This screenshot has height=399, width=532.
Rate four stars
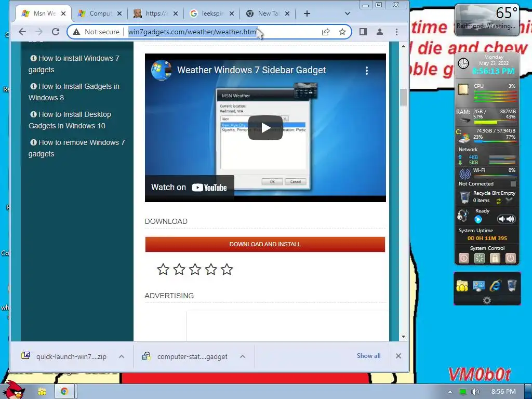(x=211, y=270)
